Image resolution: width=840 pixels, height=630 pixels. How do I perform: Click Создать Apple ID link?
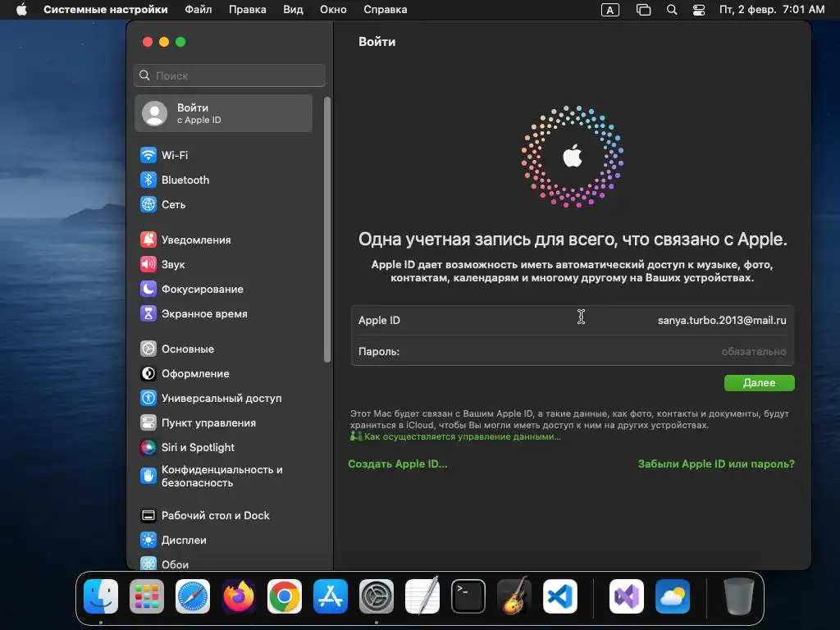click(x=398, y=464)
